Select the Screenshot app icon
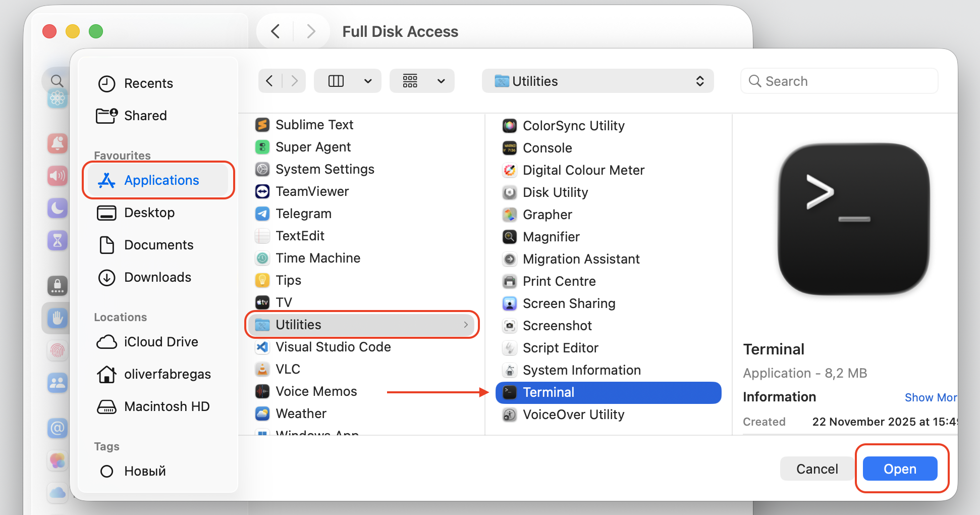980x515 pixels. tap(510, 326)
